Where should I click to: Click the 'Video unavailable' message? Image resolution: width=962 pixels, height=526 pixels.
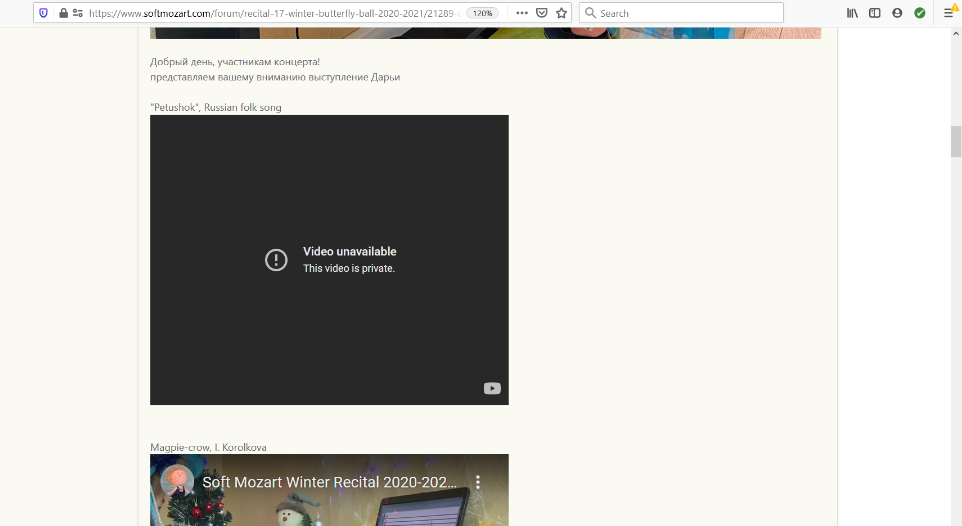(350, 252)
